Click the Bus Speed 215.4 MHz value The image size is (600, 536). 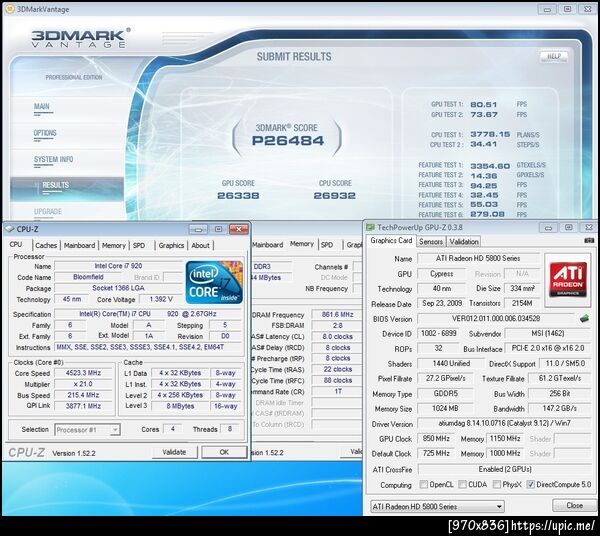pos(83,395)
